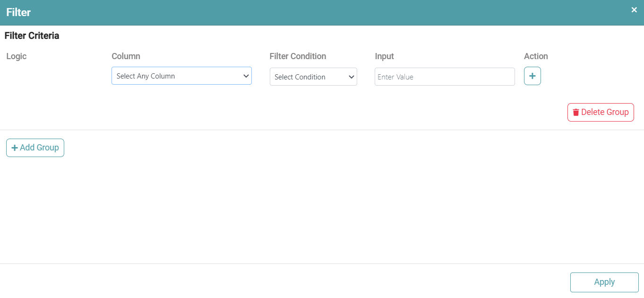
Task: Click the Column header label
Action: (x=126, y=56)
